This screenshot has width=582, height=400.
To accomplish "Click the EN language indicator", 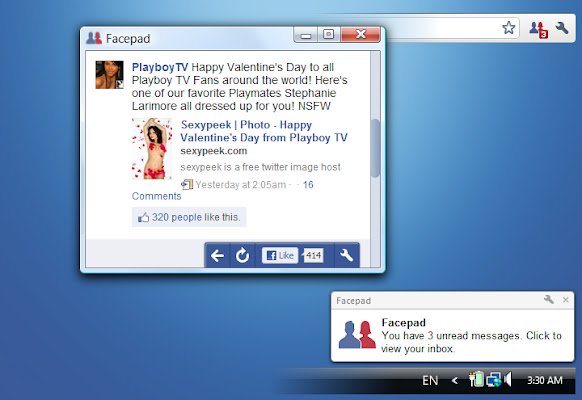I will click(430, 380).
